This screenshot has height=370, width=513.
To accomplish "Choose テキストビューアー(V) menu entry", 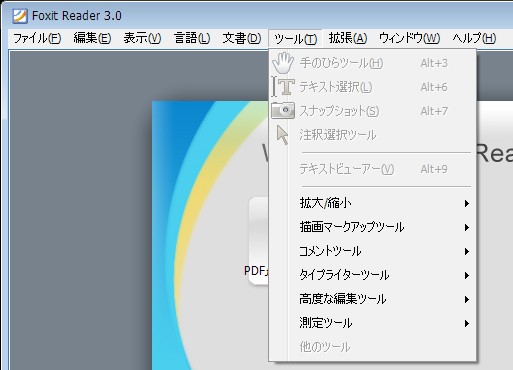I will tap(372, 169).
